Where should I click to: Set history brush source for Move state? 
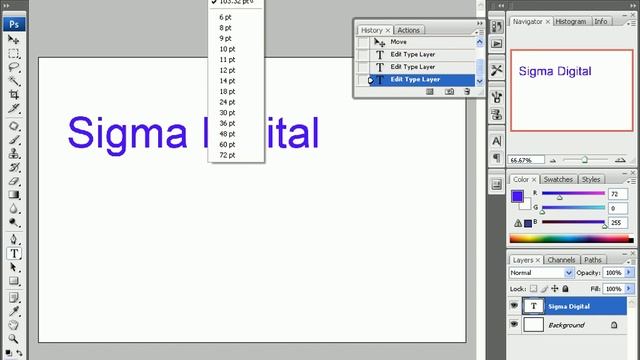(x=363, y=42)
